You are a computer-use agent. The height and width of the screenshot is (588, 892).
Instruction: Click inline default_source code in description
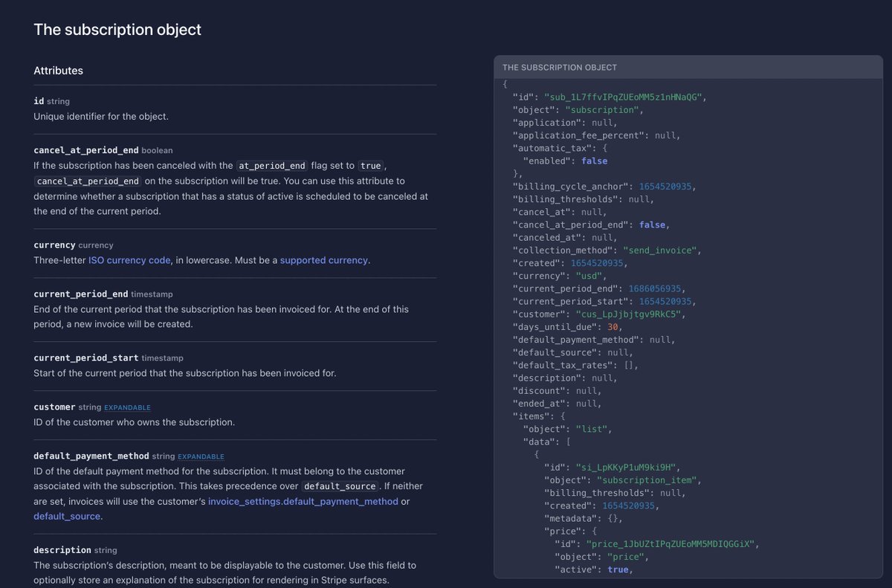(340, 486)
